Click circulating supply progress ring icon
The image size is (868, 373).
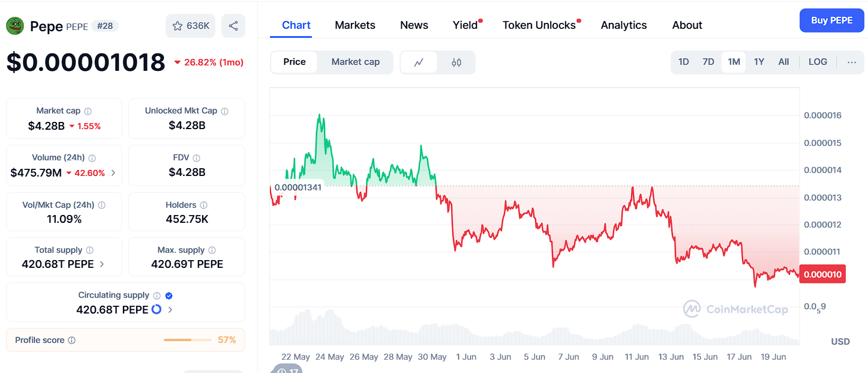coord(157,309)
